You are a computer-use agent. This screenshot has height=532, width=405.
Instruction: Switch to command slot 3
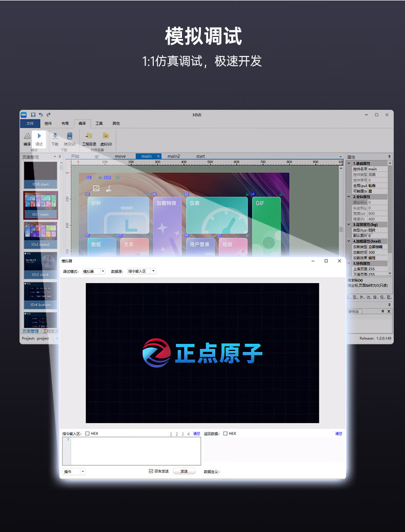point(183,434)
